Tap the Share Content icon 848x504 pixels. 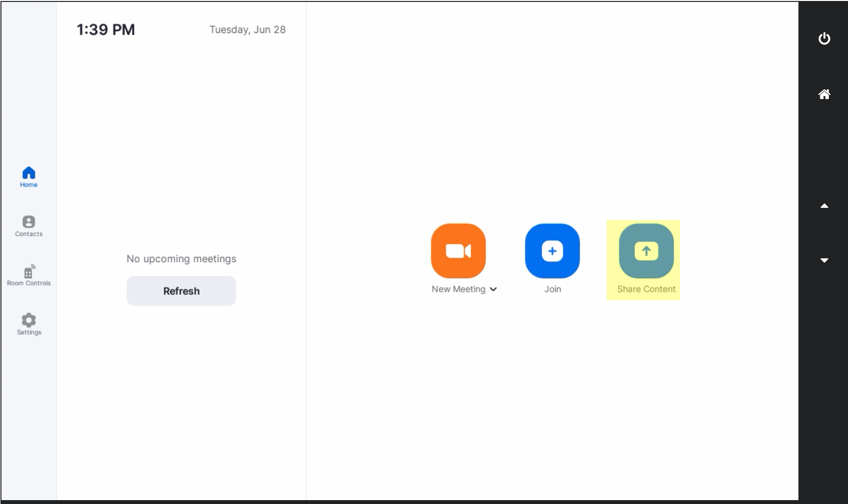646,251
